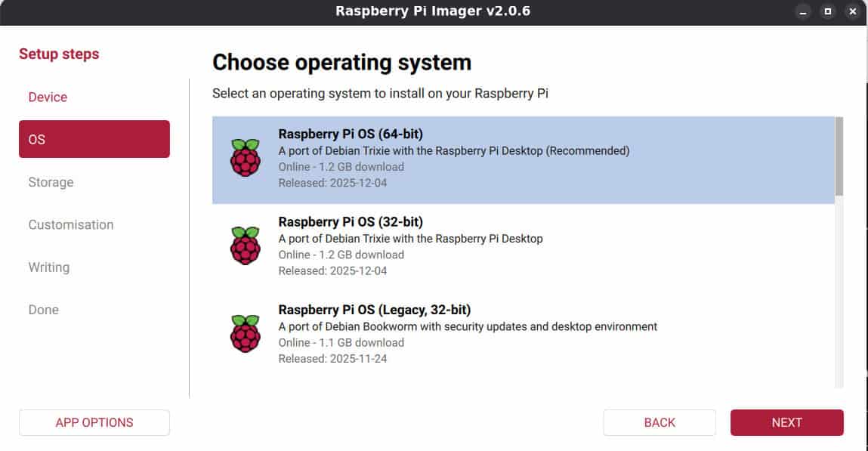The image size is (868, 451).
Task: Go to the Device setup step
Action: [48, 97]
